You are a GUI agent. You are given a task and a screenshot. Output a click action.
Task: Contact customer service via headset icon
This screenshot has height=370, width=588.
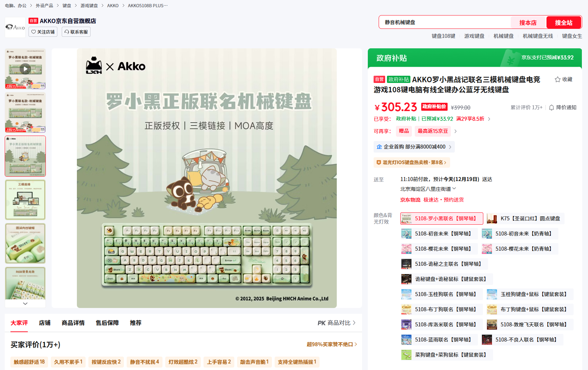click(x=67, y=32)
